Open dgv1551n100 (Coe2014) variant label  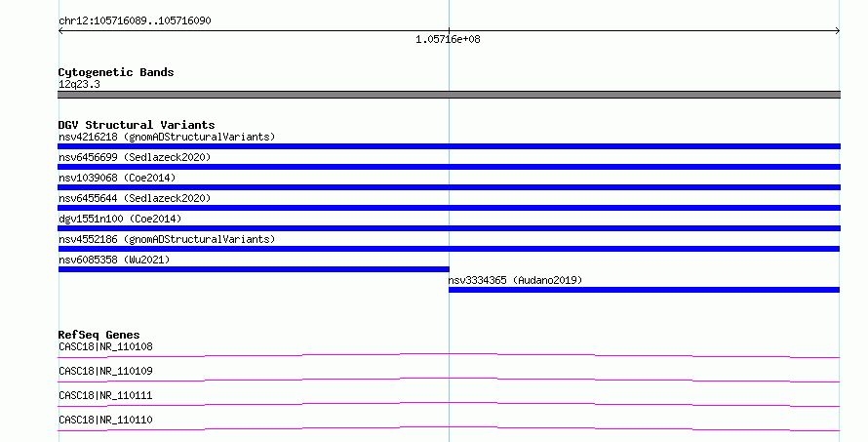(x=120, y=219)
